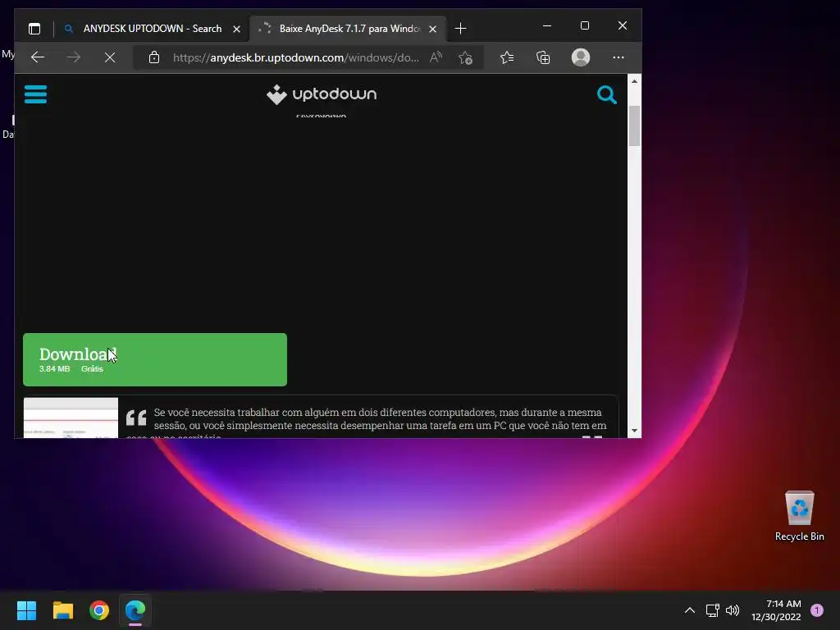Maximize the Edge window
Viewport: 840px width, 630px height.
coord(585,25)
